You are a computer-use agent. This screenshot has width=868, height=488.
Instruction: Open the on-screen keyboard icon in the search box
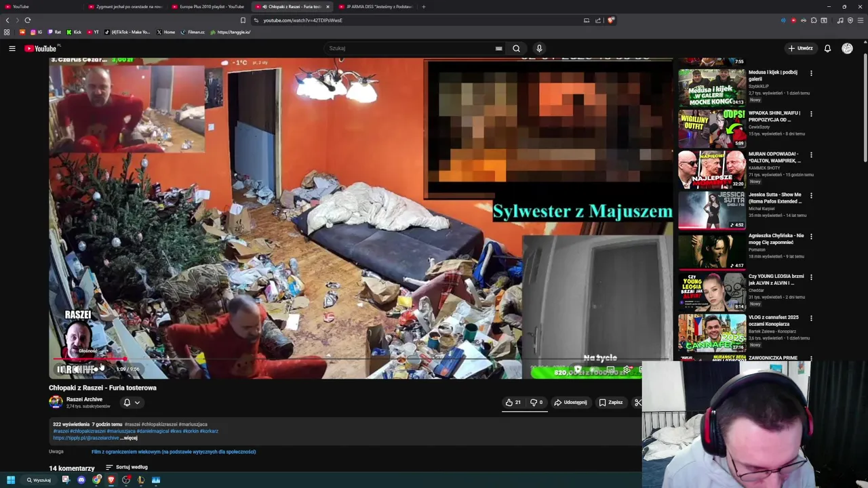click(x=498, y=49)
